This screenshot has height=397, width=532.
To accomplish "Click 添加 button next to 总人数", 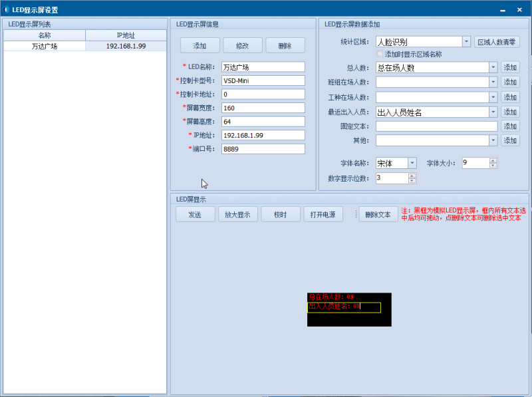I will 510,67.
